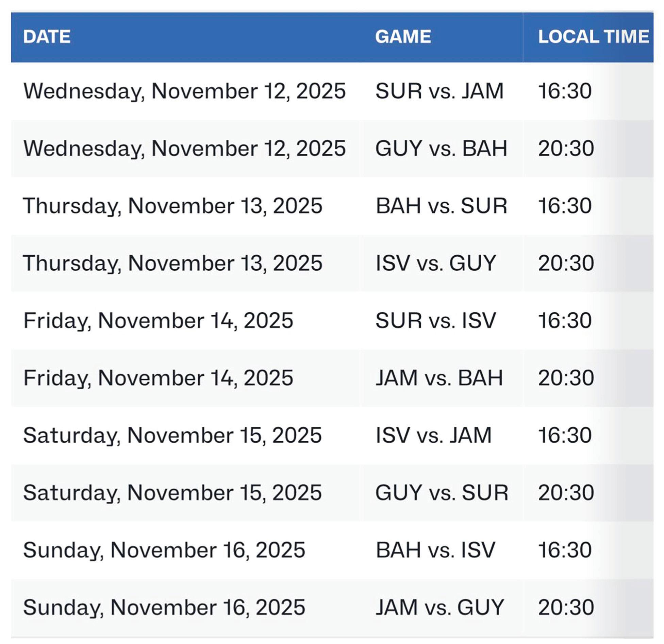Viewport: 664px width, 644px height.
Task: Click the 20:30 time for JAM vs. GUY
Action: pos(566,607)
